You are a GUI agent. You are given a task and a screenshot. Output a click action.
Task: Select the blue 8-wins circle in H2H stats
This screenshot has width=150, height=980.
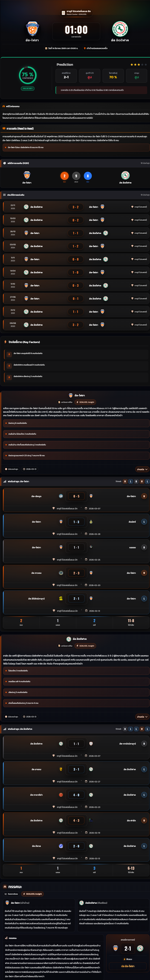point(88,176)
